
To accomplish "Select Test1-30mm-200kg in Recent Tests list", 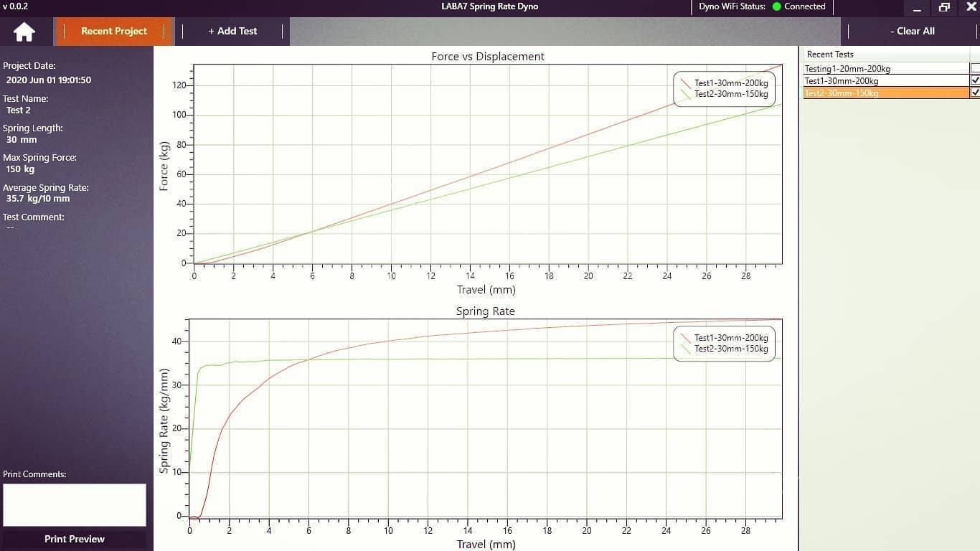I will click(886, 81).
